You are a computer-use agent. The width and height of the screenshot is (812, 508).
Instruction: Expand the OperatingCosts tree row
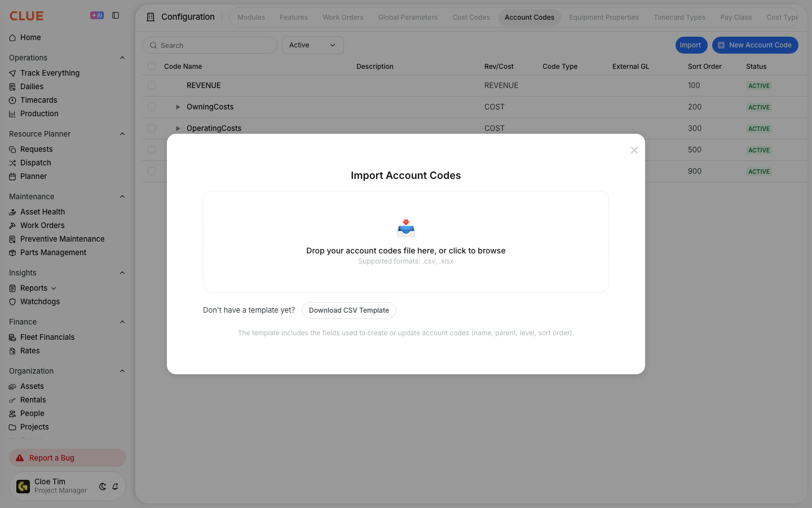pos(178,128)
